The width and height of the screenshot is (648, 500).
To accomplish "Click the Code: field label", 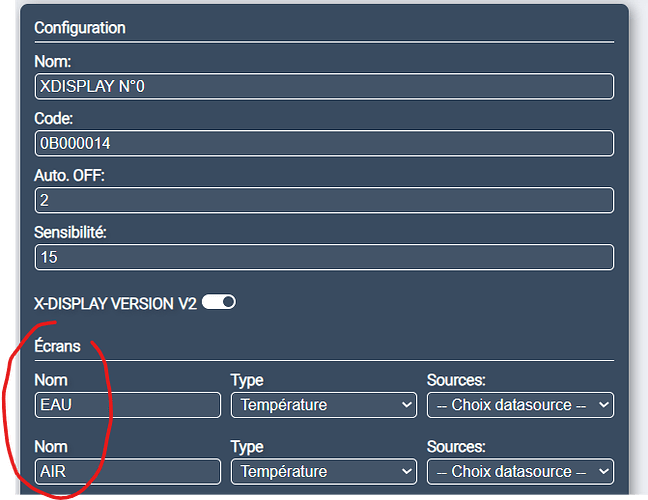I will click(54, 119).
